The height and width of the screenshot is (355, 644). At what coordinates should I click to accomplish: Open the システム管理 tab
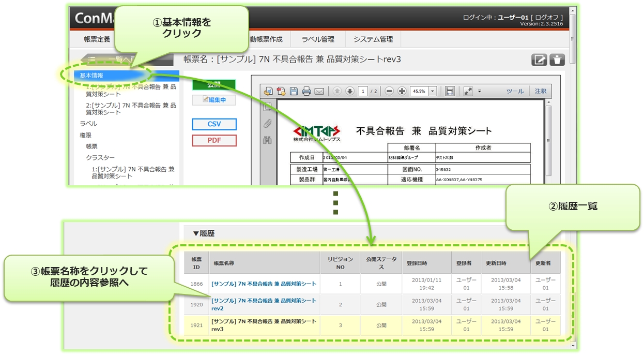(373, 39)
